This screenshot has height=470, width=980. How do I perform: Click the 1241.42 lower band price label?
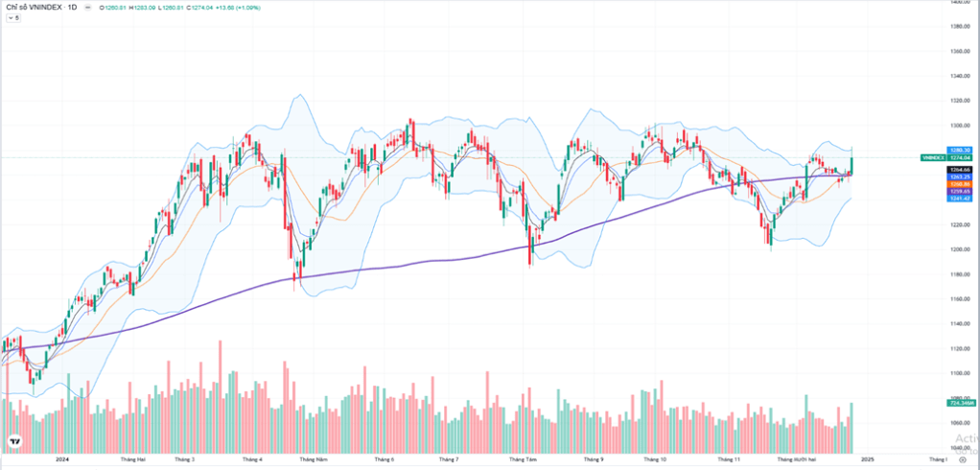tap(961, 198)
